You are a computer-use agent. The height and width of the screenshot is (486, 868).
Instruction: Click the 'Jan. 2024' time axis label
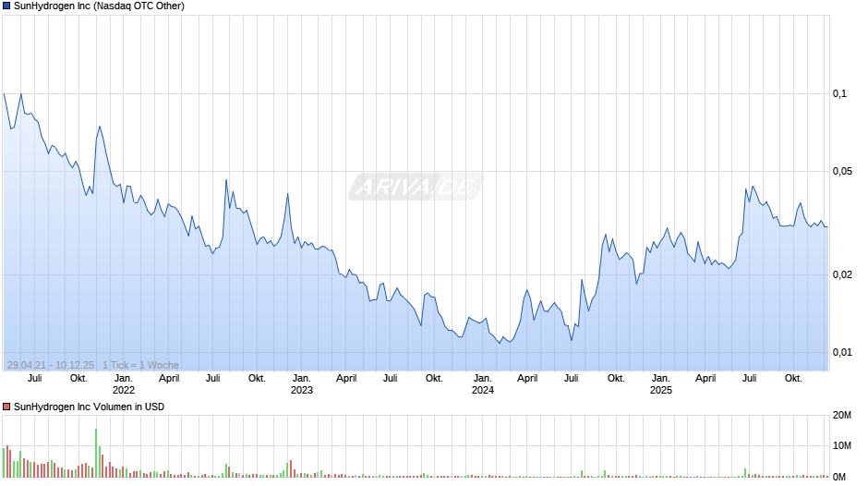[483, 384]
